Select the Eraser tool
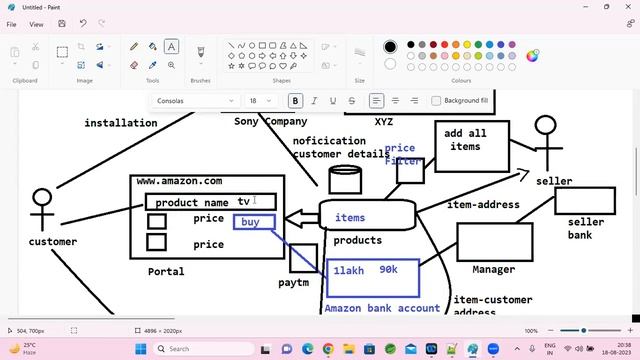This screenshot has height=360, width=640. (134, 65)
